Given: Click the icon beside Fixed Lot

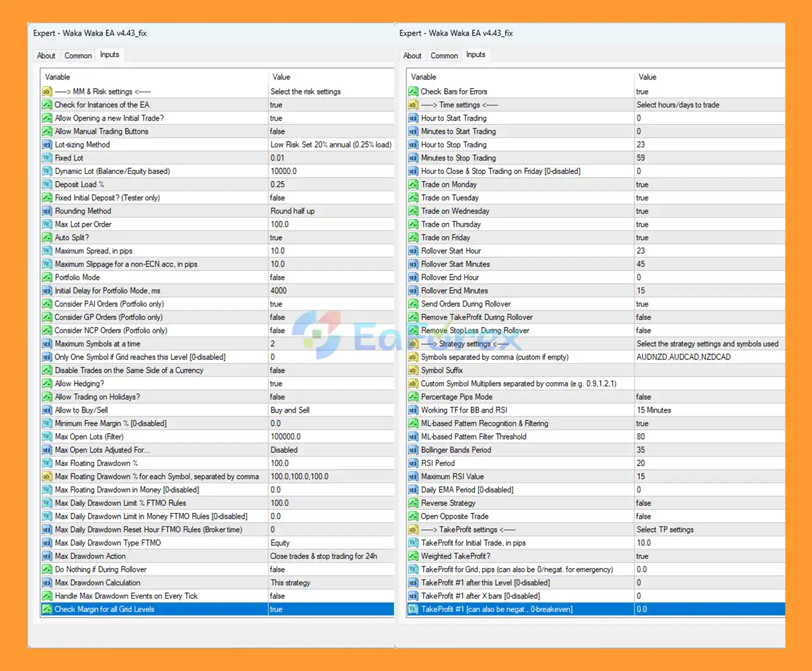Looking at the screenshot, I should pyautogui.click(x=47, y=158).
